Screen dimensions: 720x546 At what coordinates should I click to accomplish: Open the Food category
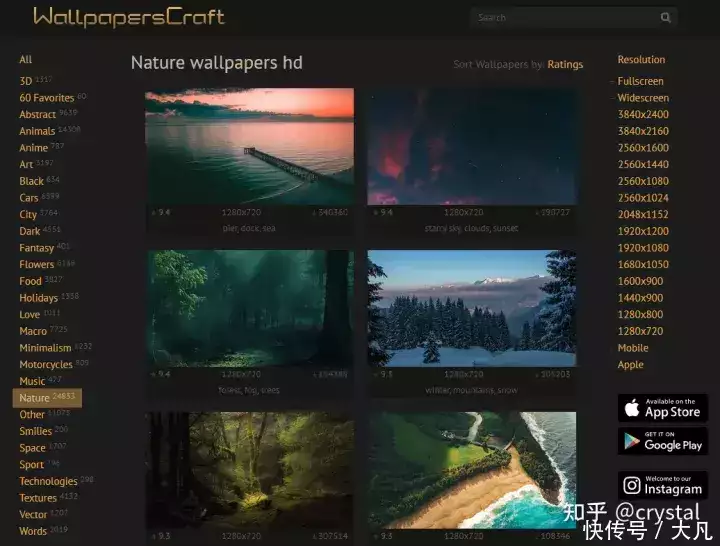pos(30,281)
